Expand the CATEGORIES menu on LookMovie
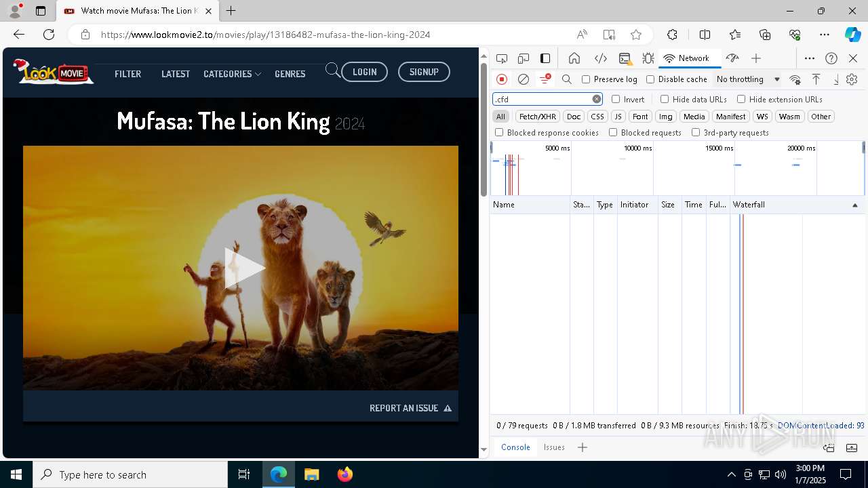Viewport: 868px width, 488px height. click(x=232, y=74)
